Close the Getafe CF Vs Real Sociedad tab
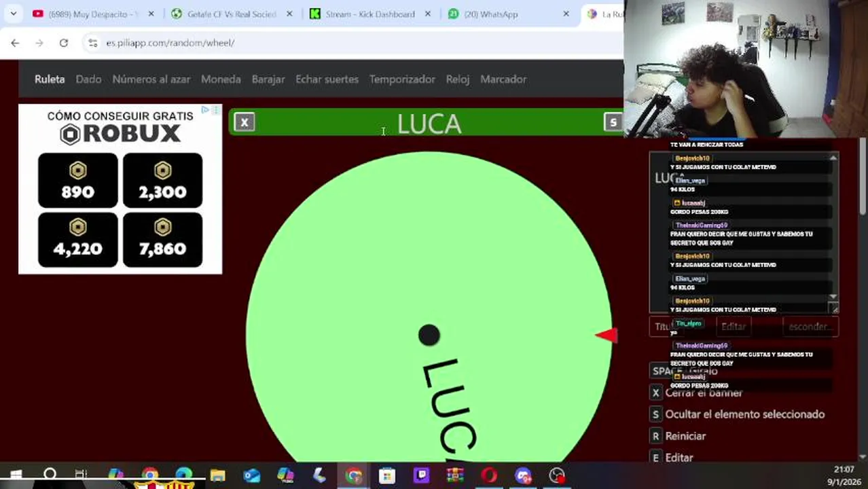The height and width of the screenshot is (489, 868). (x=289, y=14)
